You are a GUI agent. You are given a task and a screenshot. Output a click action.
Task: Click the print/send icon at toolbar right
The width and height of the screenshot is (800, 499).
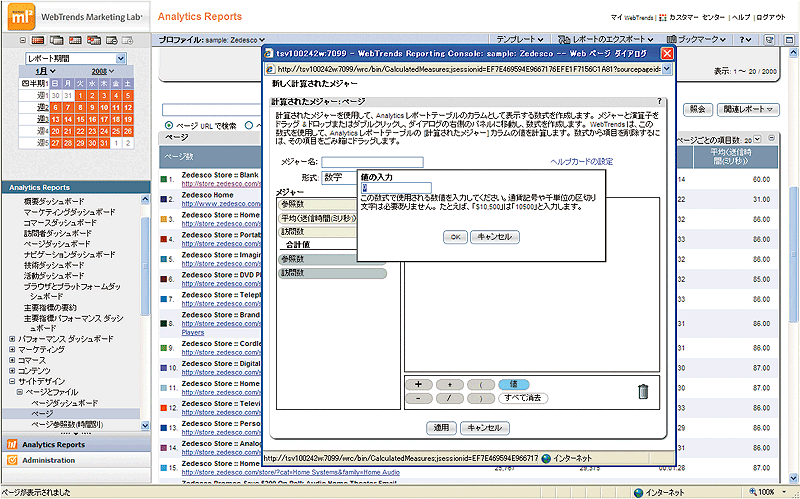click(x=770, y=39)
